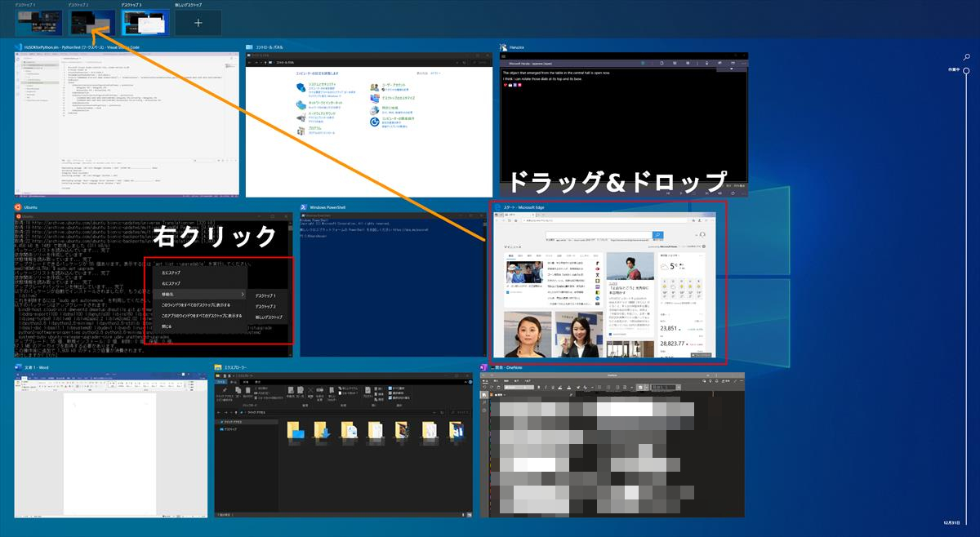This screenshot has width=980, height=537.
Task: Select デスクトップ 1 in the 移動先 submenu
Action: (266, 295)
